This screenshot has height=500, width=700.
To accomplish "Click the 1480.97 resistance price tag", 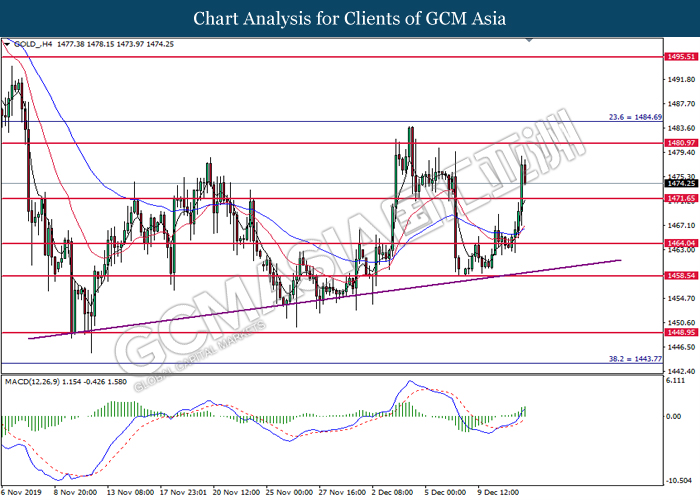I will pos(680,143).
